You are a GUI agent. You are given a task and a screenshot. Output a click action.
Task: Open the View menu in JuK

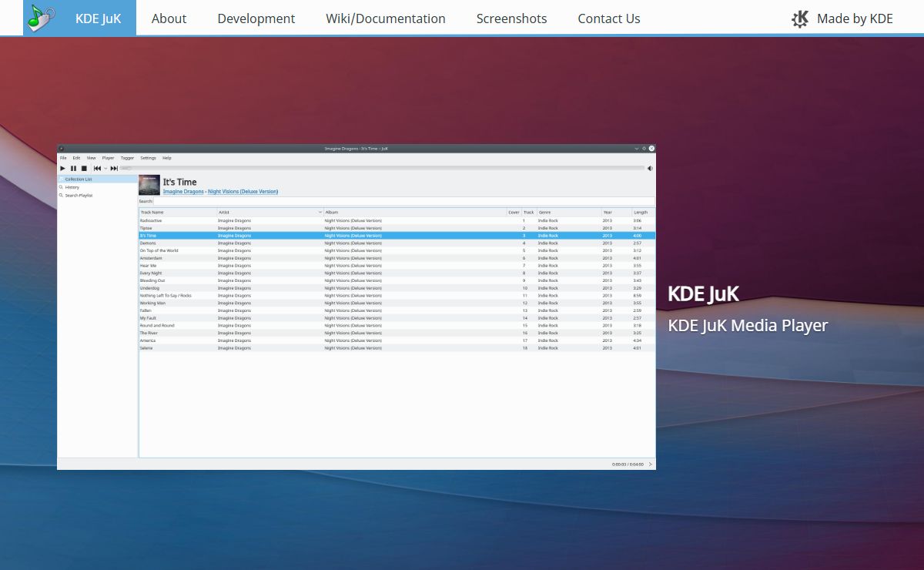coord(91,158)
